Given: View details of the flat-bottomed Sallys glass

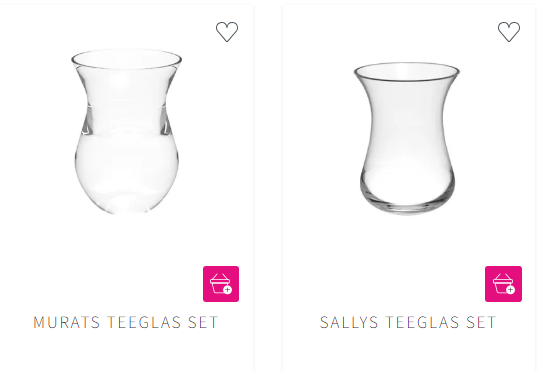Looking at the screenshot, I should click(407, 138).
